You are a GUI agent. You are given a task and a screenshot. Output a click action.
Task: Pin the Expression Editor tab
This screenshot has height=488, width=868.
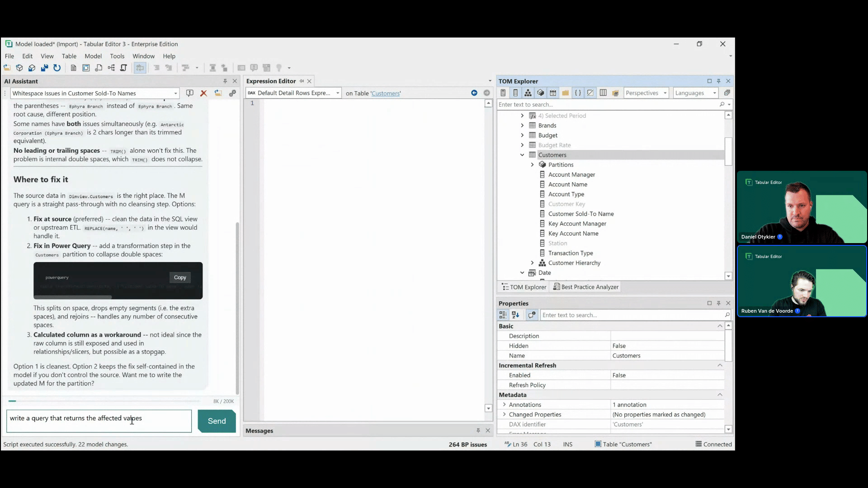click(302, 81)
